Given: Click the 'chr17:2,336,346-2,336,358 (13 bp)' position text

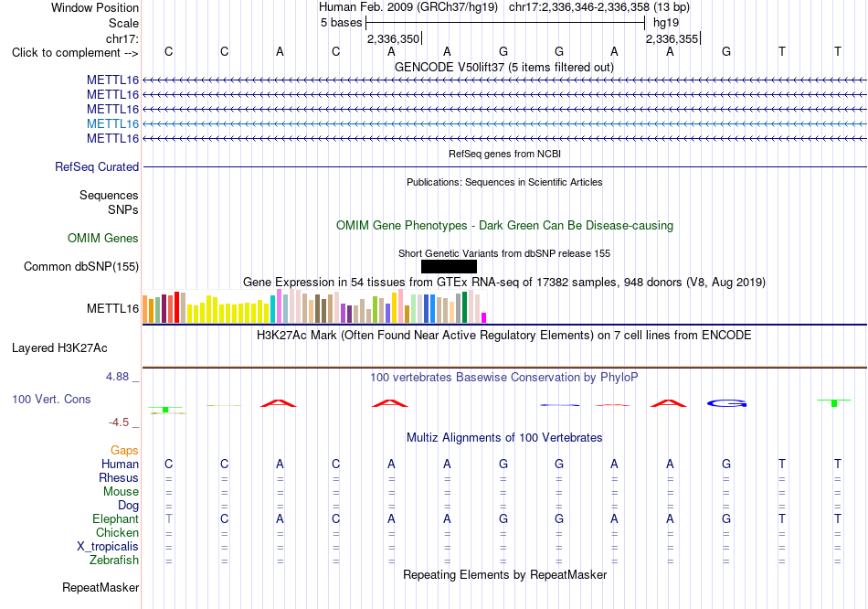Looking at the screenshot, I should pos(599,7).
